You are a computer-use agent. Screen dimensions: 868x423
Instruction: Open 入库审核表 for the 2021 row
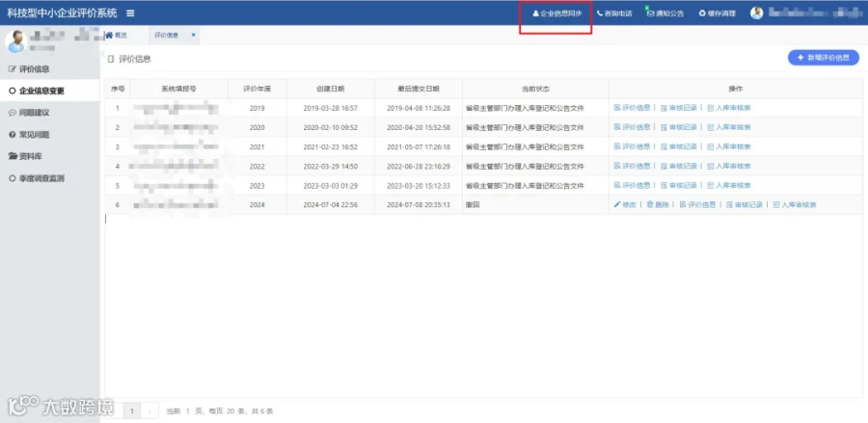click(729, 146)
